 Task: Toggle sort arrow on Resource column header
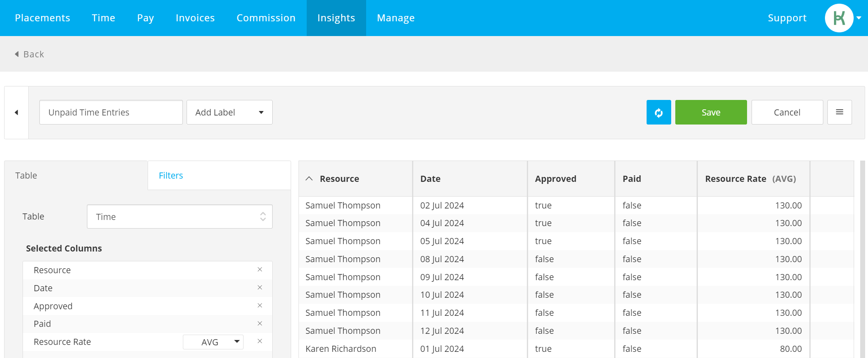click(x=309, y=179)
